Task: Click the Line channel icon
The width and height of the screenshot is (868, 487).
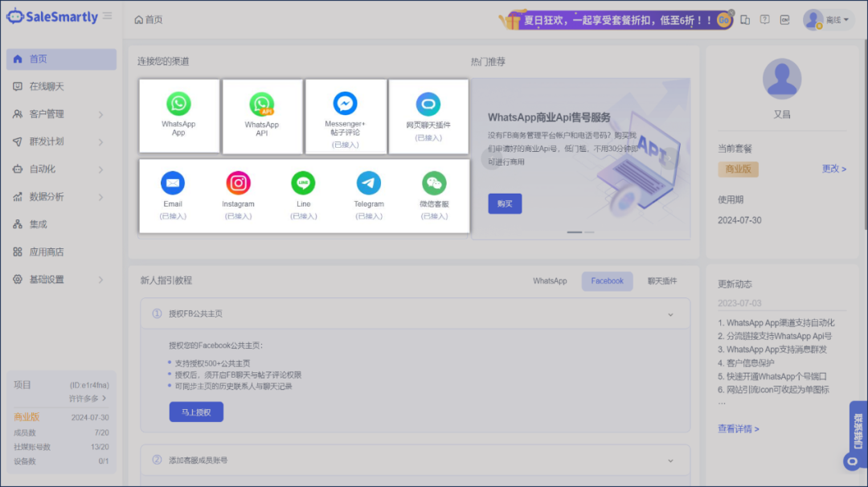Action: 303,183
